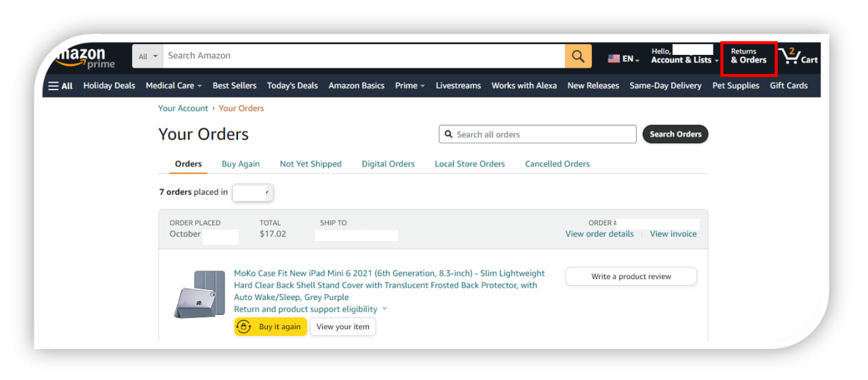Click Your Account breadcrumb link
This screenshot has width=868, height=380.
tap(183, 108)
